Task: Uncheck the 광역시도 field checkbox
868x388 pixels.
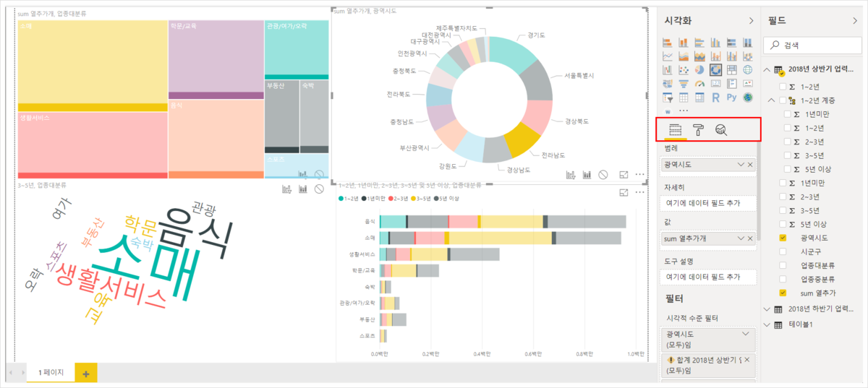Action: point(783,238)
